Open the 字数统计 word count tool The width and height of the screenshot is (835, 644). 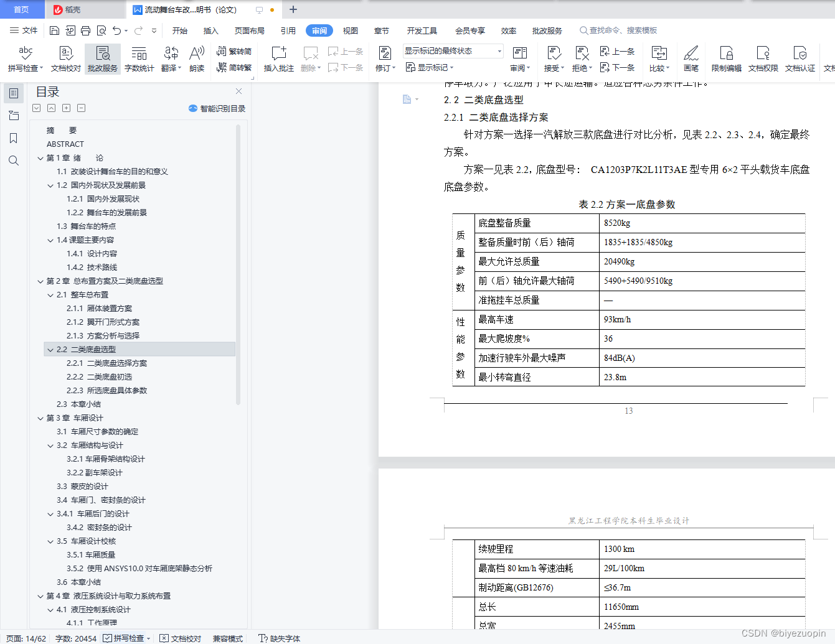[x=139, y=58]
